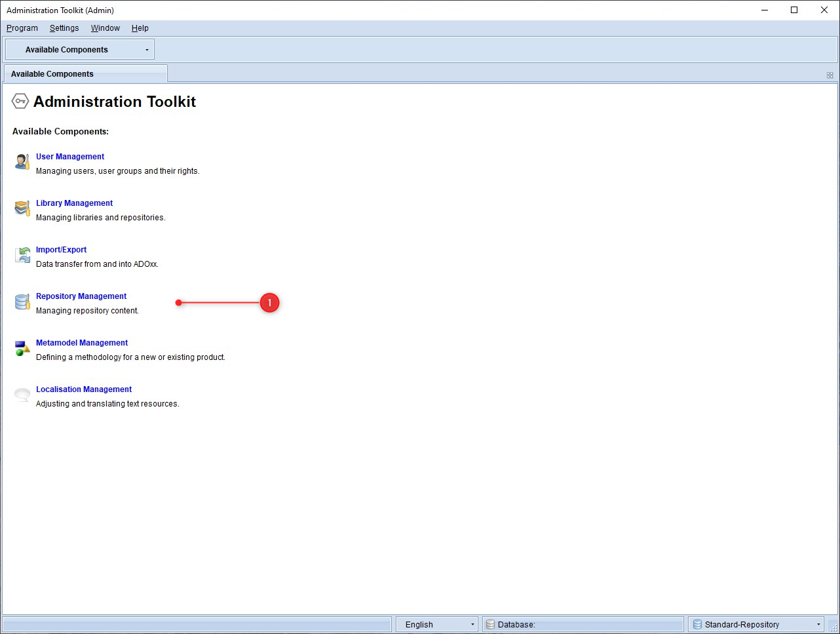Image resolution: width=840 pixels, height=634 pixels.
Task: Close the Administration Toolkit window
Action: [824, 10]
